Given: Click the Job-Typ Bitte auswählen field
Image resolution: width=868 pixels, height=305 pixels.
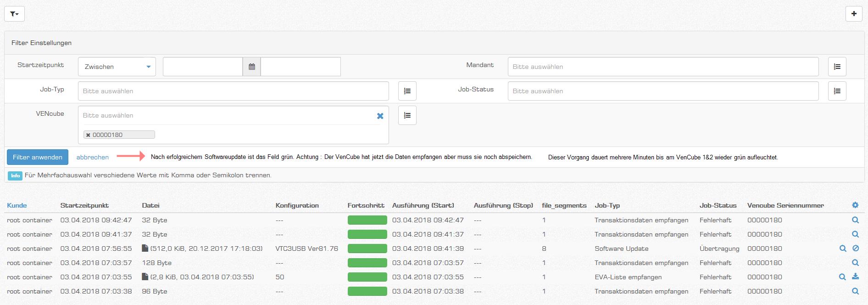Looking at the screenshot, I should (233, 91).
